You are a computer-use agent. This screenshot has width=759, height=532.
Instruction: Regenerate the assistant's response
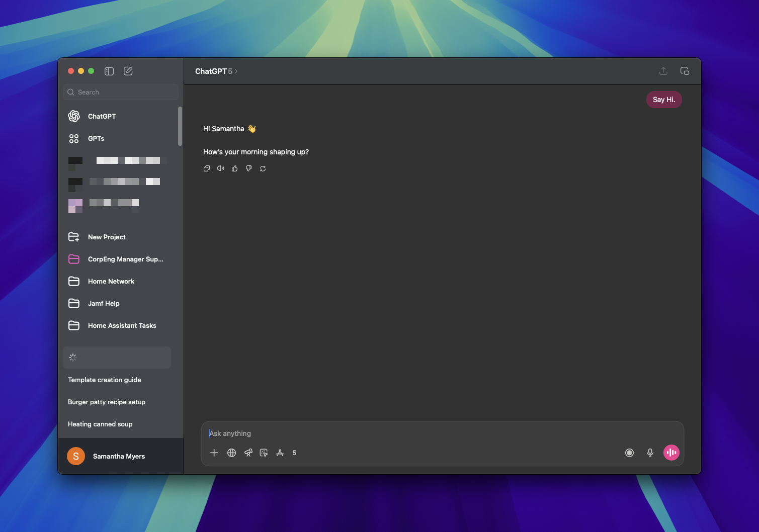[x=263, y=169]
